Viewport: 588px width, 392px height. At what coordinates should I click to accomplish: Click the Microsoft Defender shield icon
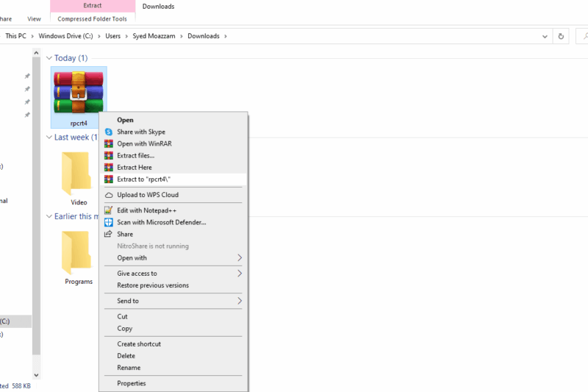click(108, 222)
